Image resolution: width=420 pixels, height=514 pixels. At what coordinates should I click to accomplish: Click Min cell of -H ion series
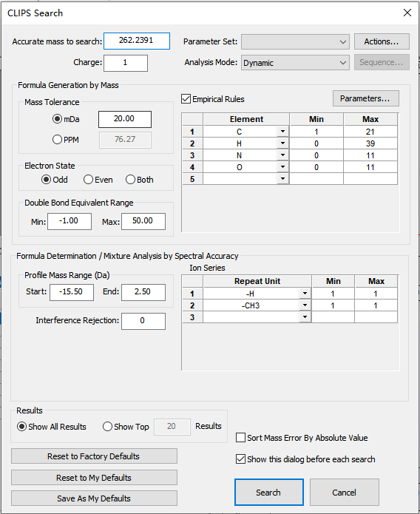tap(333, 294)
